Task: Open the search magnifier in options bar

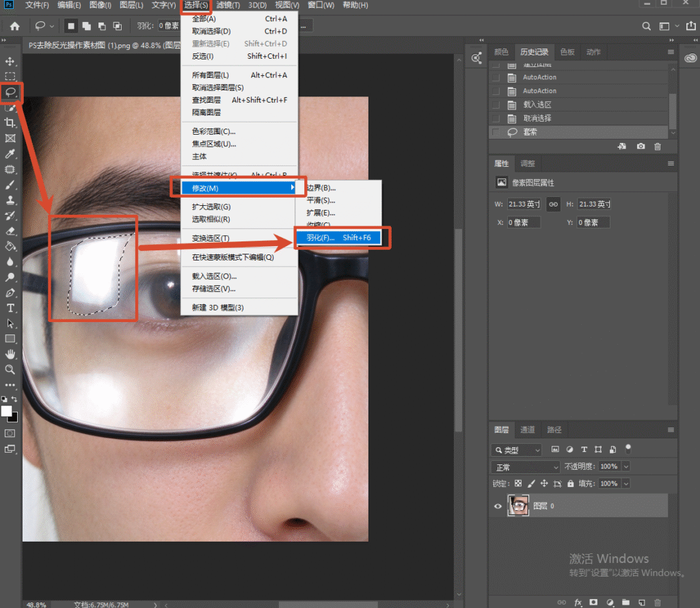Action: coord(646,27)
